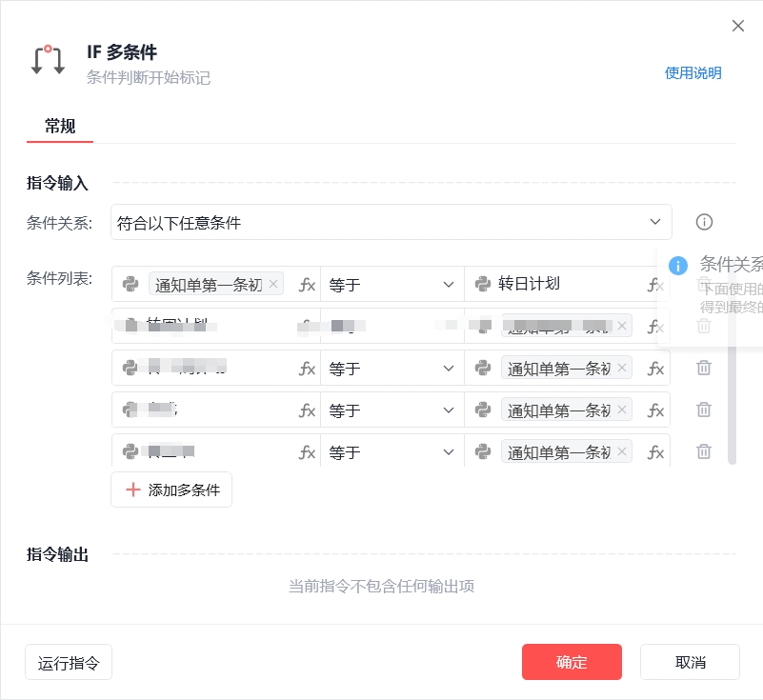The height and width of the screenshot is (700, 763).
Task: Click the 取消 button
Action: (690, 662)
